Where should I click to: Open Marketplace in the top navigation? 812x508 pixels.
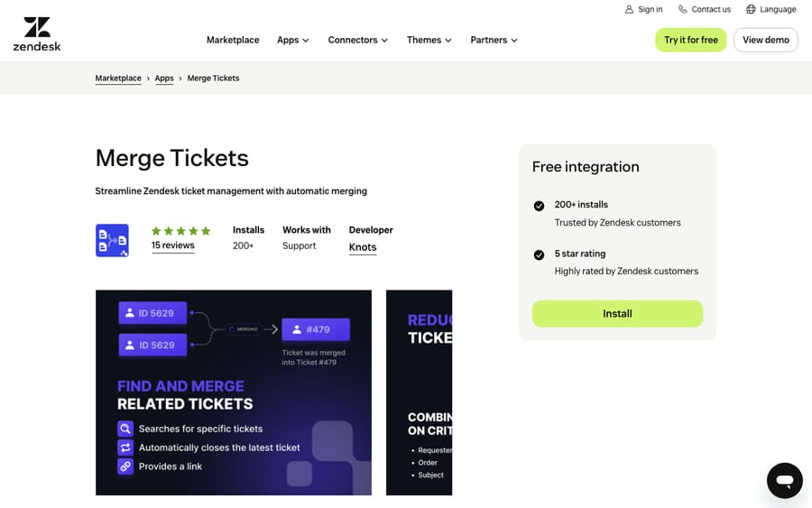click(x=233, y=40)
